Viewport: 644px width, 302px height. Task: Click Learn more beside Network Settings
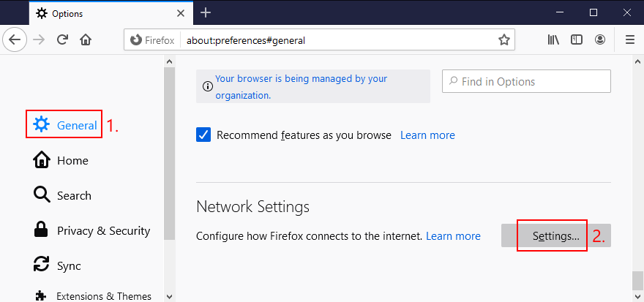coord(453,236)
